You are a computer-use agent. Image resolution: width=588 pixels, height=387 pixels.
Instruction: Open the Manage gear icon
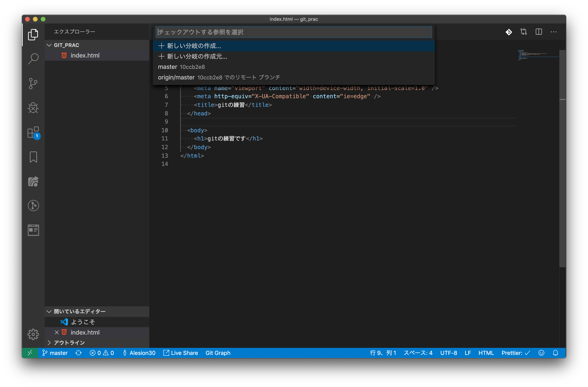click(x=33, y=334)
